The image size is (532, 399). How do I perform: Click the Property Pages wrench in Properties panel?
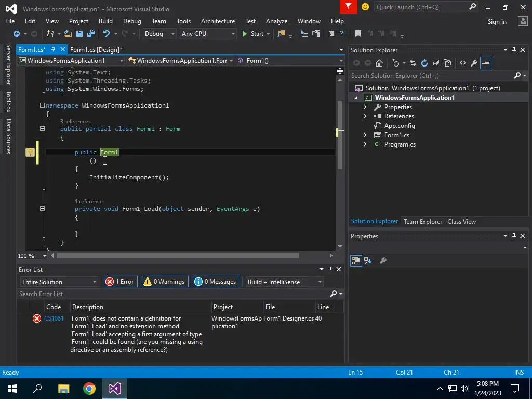click(383, 261)
